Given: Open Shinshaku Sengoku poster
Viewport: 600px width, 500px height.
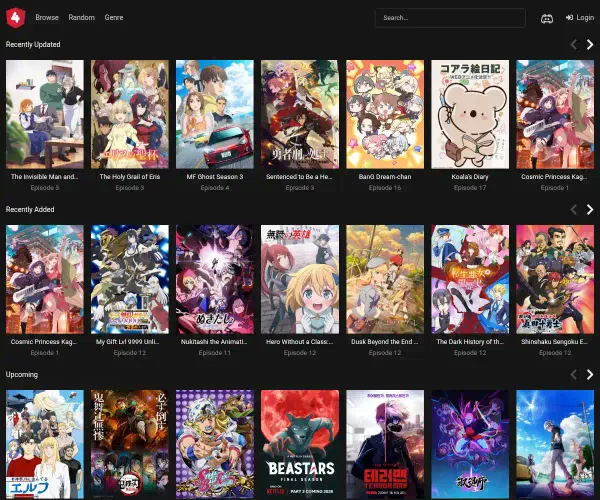Looking at the screenshot, I should (555, 279).
